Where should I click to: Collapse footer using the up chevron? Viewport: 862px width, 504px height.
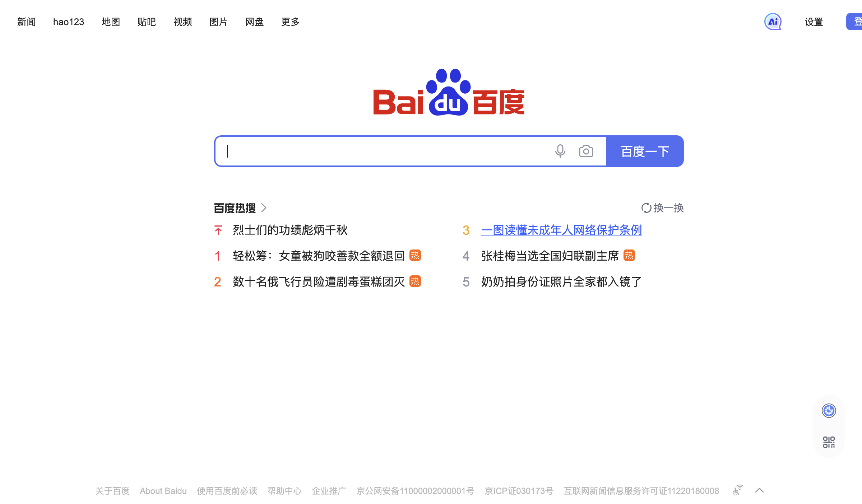759,490
